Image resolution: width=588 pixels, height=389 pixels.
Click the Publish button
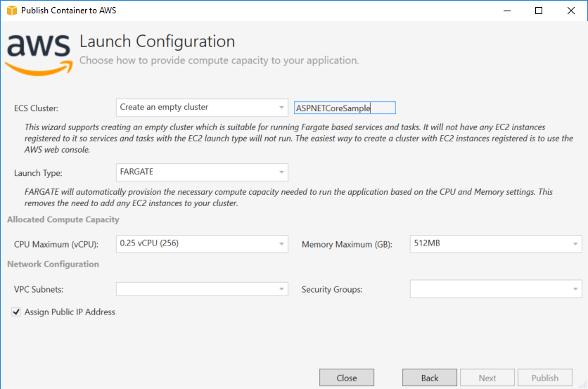coord(545,378)
